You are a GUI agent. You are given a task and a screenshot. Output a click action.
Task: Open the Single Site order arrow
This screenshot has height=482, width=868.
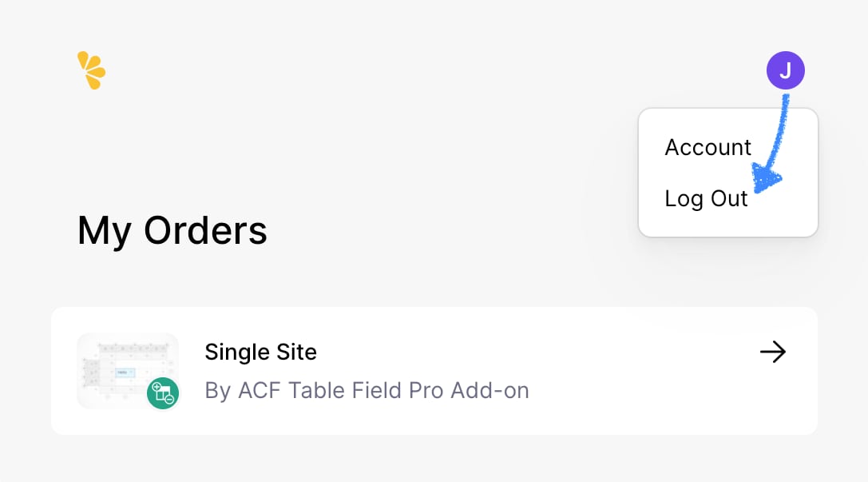[773, 352]
